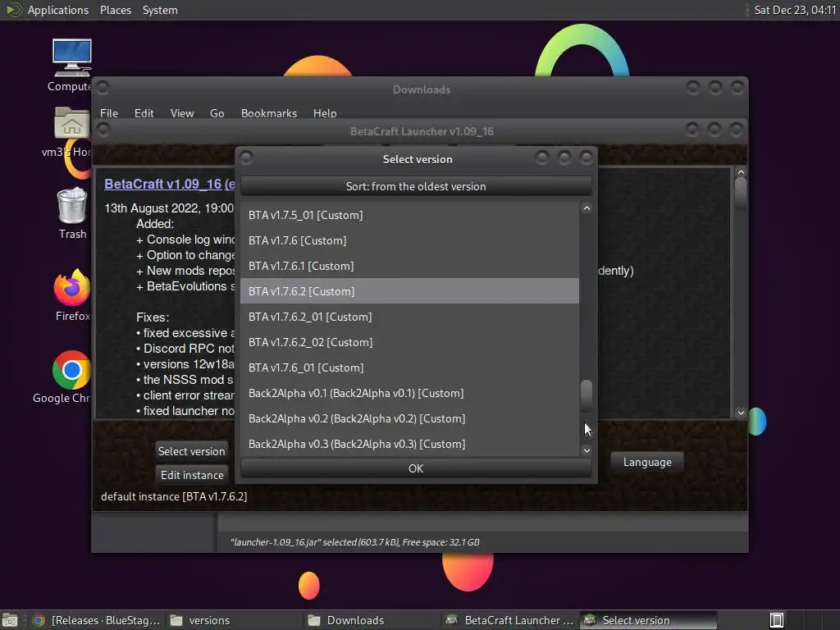The image size is (840, 630).
Task: Click the Applications menu logo icon
Action: coord(13,10)
